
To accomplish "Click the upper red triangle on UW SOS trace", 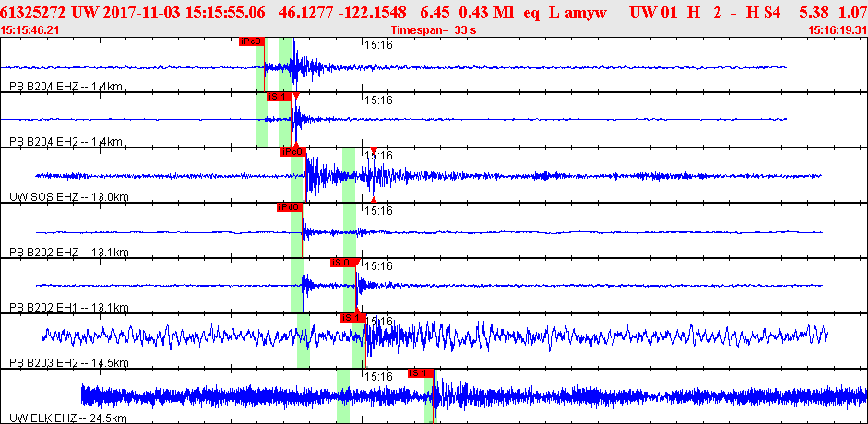I will 373,151.
